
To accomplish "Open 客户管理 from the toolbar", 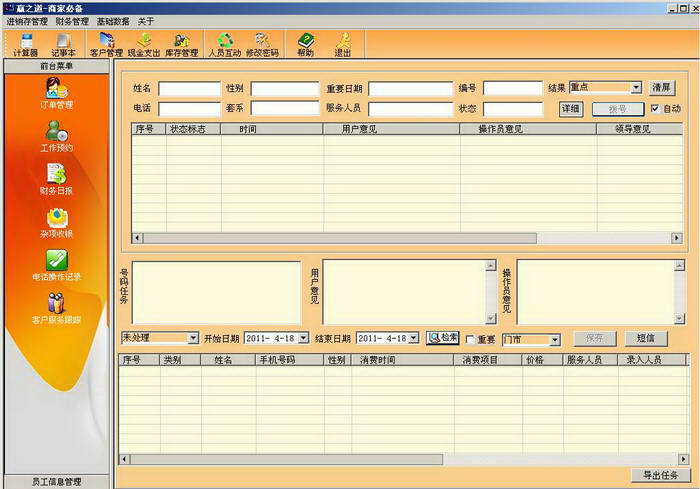I will 106,45.
